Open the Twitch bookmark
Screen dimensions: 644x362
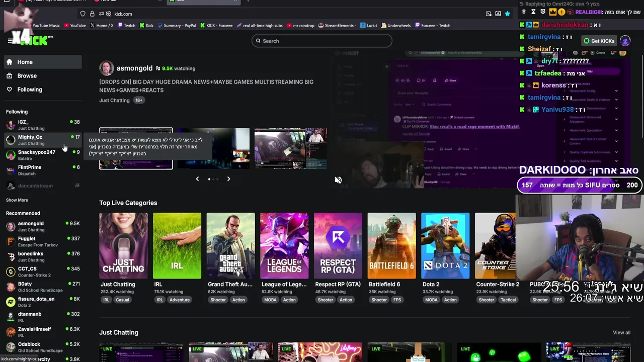126,25
